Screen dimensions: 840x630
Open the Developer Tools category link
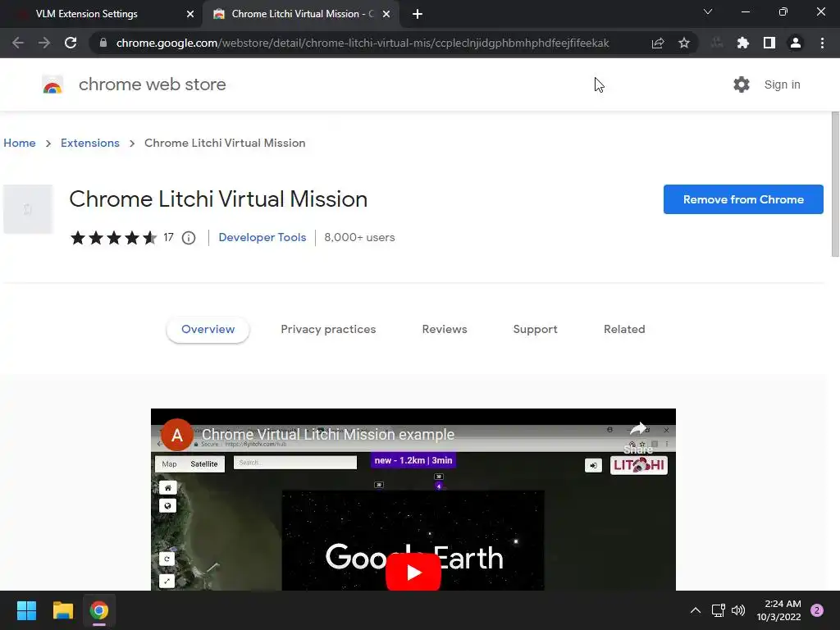tap(262, 237)
